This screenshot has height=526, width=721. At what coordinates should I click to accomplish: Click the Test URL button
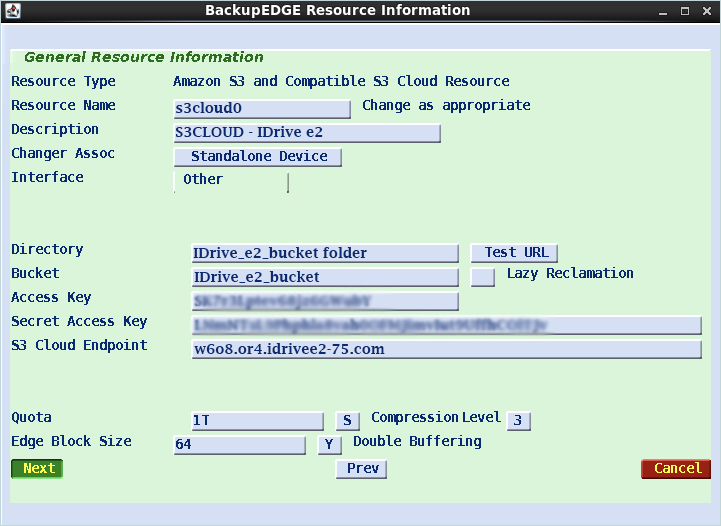(x=514, y=252)
